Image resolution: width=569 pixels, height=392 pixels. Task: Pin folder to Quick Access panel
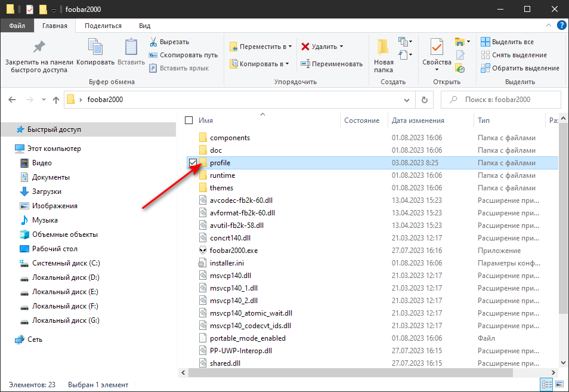coord(39,48)
